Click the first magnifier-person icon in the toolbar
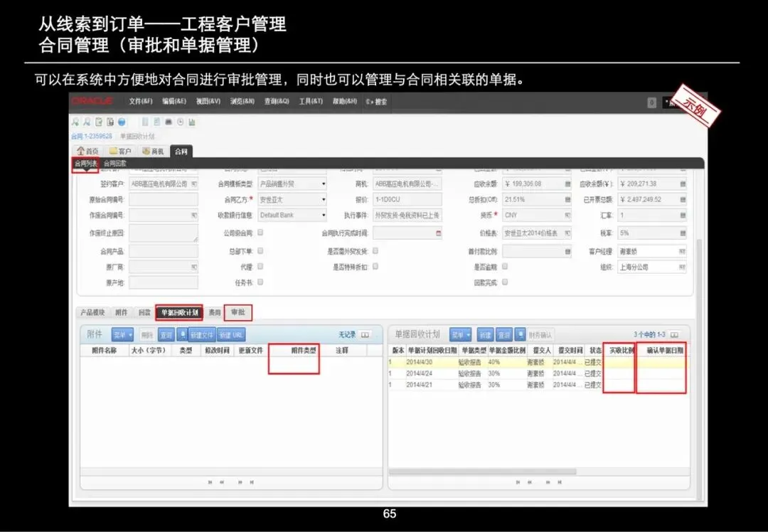This screenshot has height=532, width=768. [x=75, y=122]
